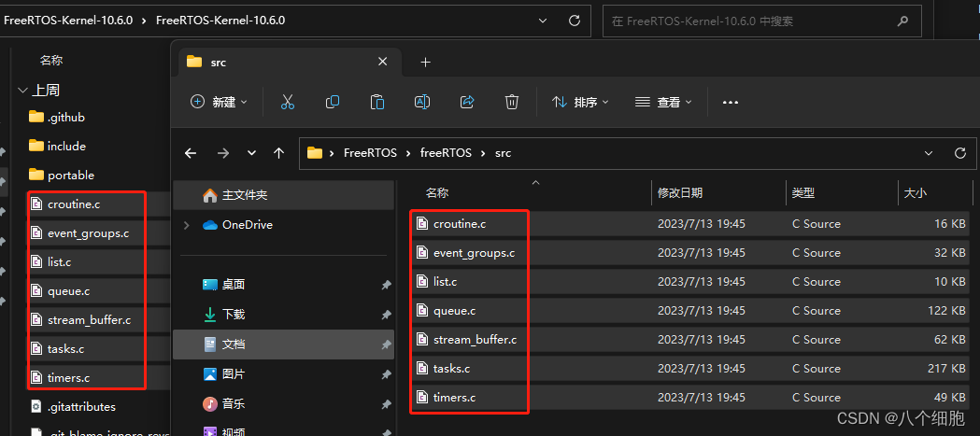Open 图片 Pictures in navigation pane
980x436 pixels.
224,374
